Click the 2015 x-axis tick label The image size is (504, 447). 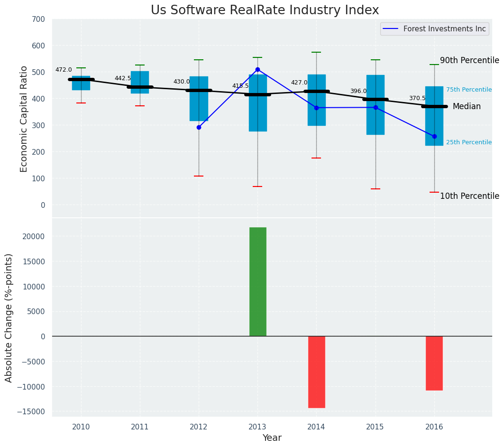coord(376,427)
